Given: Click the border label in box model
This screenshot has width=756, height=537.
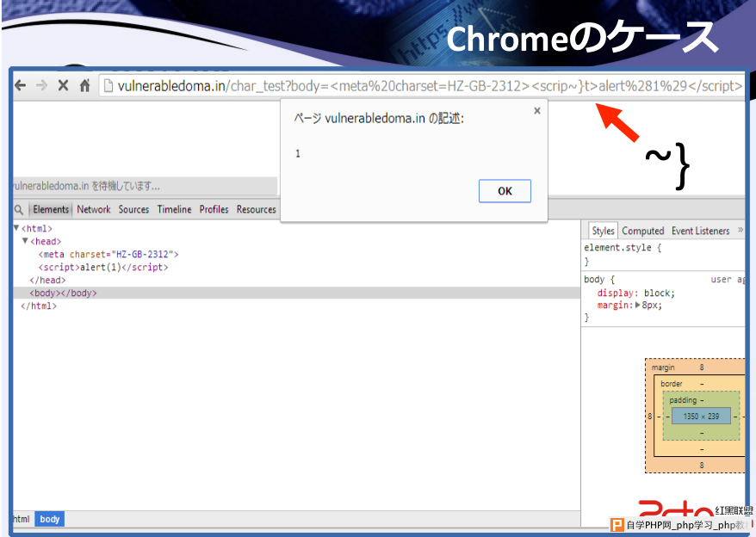Looking at the screenshot, I should pos(671,384).
